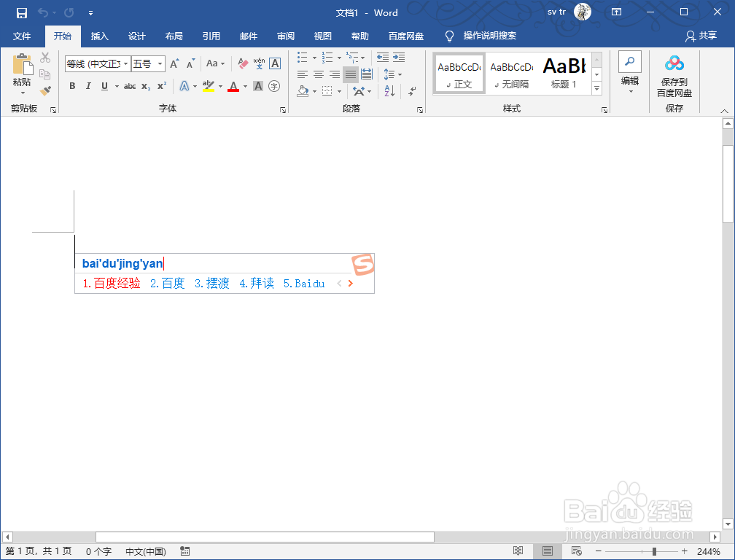The height and width of the screenshot is (560, 735).
Task: Open the 百度网盘 tab
Action: click(406, 36)
